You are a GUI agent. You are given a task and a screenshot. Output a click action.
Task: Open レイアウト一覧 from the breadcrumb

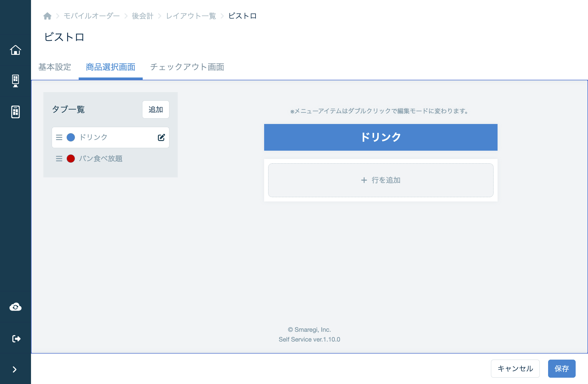coord(191,16)
